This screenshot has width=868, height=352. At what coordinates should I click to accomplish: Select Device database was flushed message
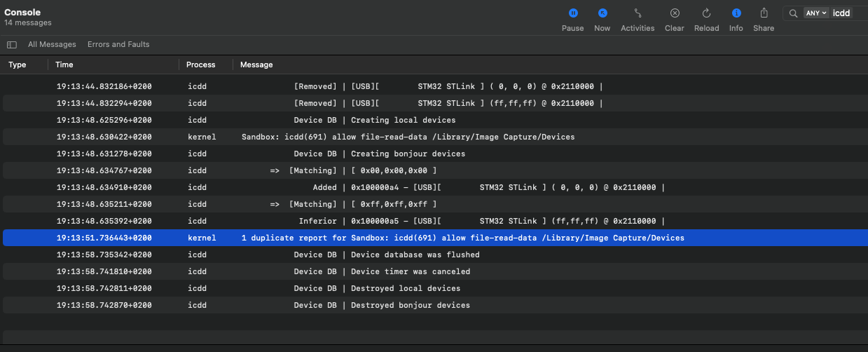coord(435,255)
